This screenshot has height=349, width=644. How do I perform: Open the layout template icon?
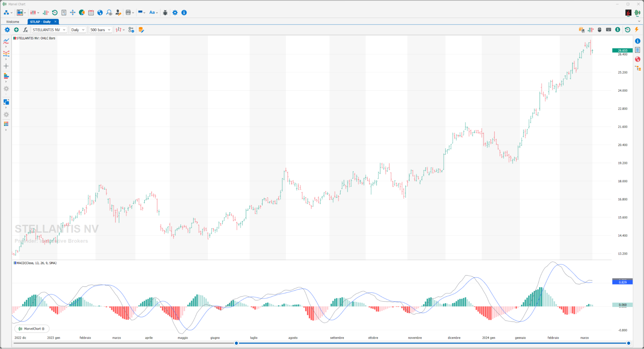(x=20, y=13)
